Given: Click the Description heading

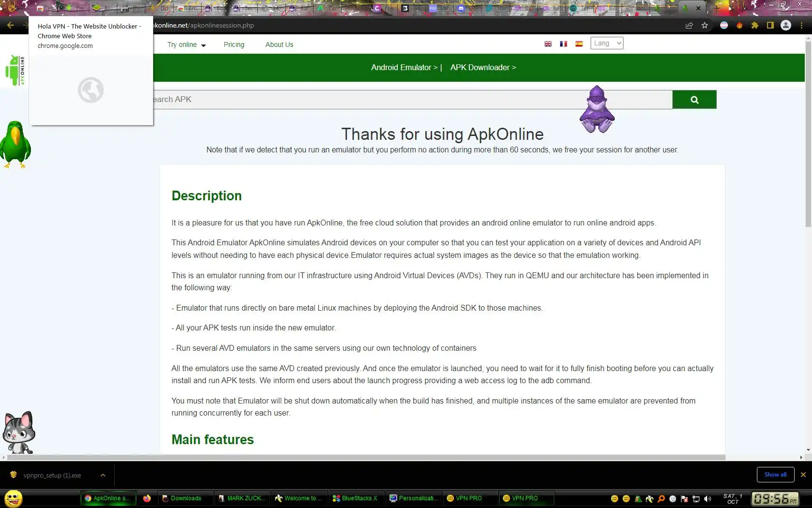Looking at the screenshot, I should (206, 196).
